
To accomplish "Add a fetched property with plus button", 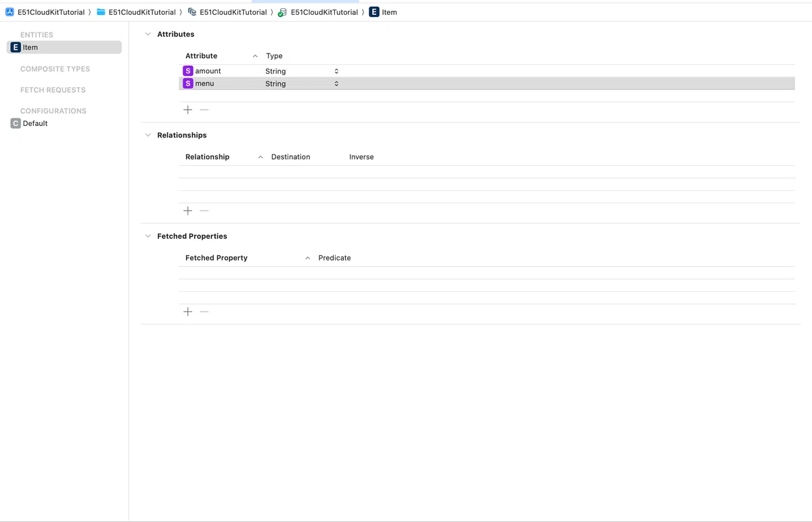I will click(x=188, y=311).
